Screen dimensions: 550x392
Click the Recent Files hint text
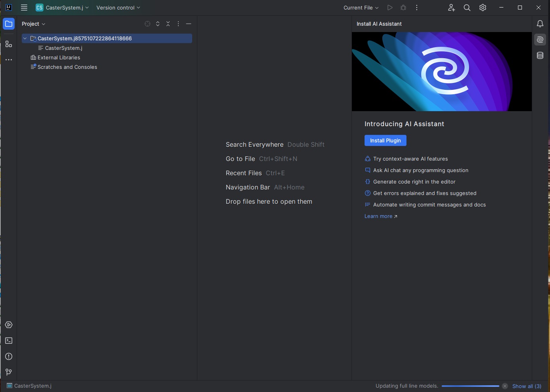coord(244,173)
